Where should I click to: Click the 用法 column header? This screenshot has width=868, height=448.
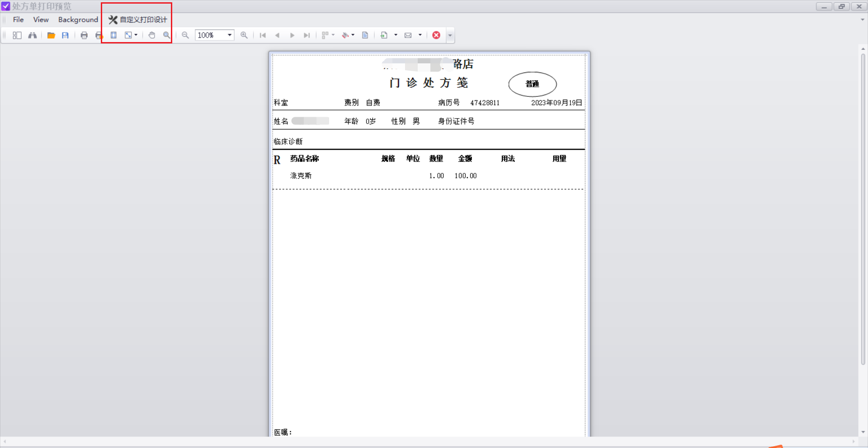[x=508, y=158]
